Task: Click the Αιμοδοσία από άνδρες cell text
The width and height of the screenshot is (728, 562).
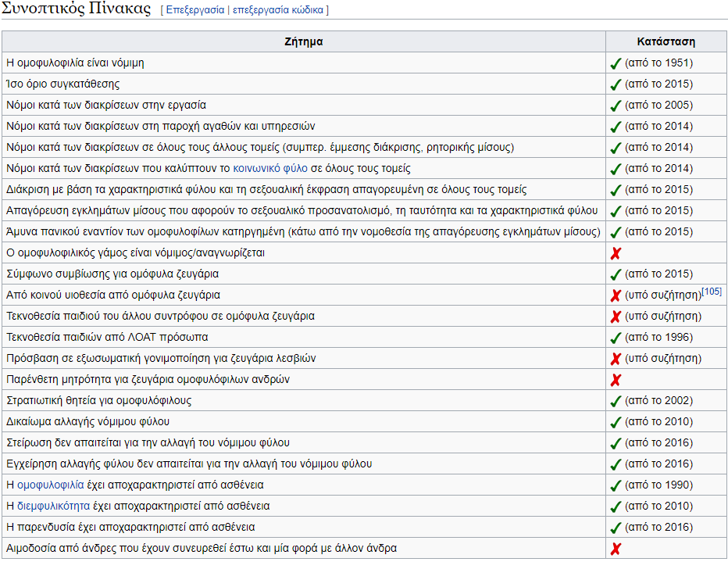Action: (202, 548)
